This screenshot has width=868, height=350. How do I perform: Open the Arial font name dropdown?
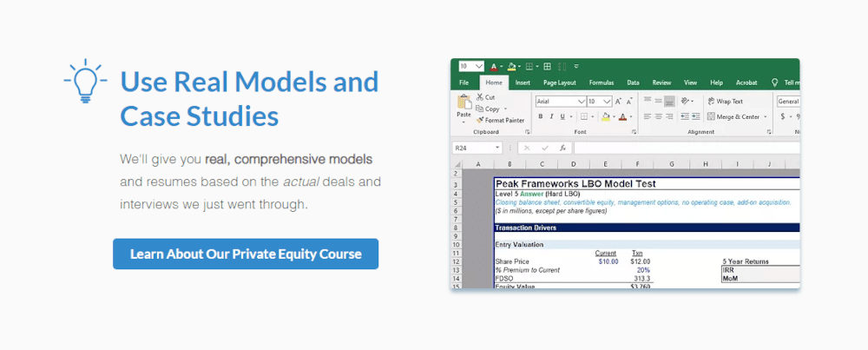click(x=582, y=102)
